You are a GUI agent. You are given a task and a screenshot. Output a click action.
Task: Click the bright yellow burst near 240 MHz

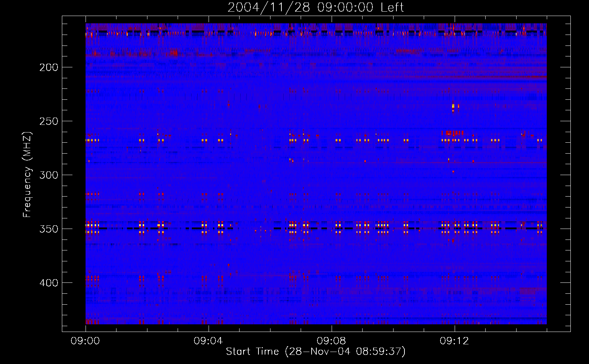[x=453, y=106]
